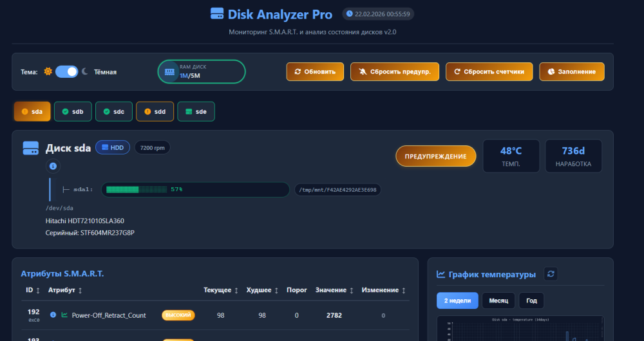Image resolution: width=644 pixels, height=341 pixels.
Task: Click the info icon under Диск sda
Action: click(53, 166)
